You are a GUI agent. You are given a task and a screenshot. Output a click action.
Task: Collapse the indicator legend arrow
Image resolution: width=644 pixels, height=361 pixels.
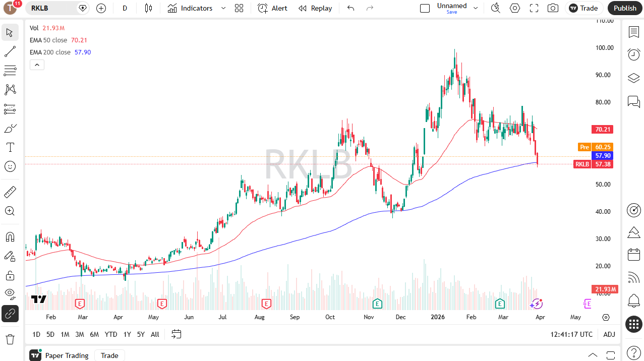point(37,65)
